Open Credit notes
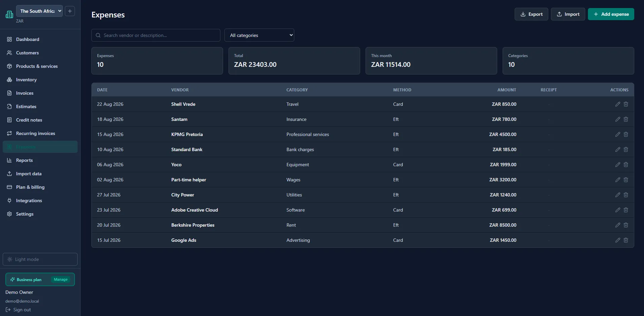The height and width of the screenshot is (316, 644). coord(40,120)
